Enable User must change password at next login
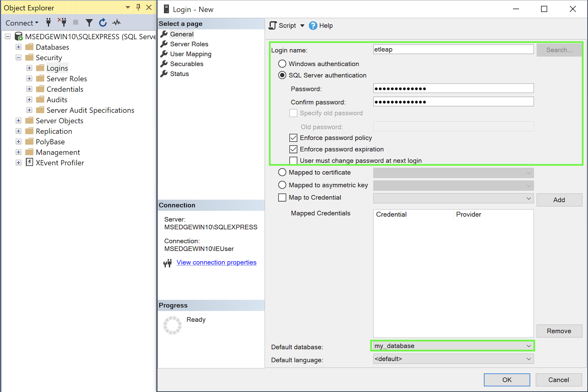Image resolution: width=588 pixels, height=392 pixels. pyautogui.click(x=293, y=160)
